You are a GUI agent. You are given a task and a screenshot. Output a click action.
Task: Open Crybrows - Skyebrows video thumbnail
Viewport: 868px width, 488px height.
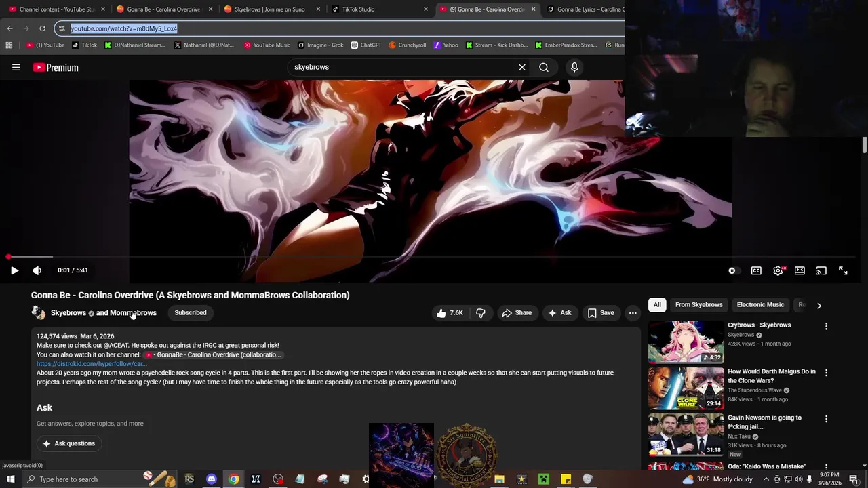[x=686, y=342]
